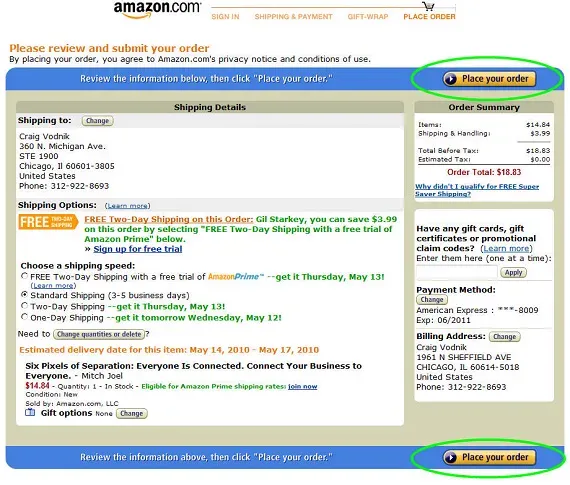Open Learn more next to Shipping Options
Image resolution: width=570 pixels, height=485 pixels.
(128, 206)
